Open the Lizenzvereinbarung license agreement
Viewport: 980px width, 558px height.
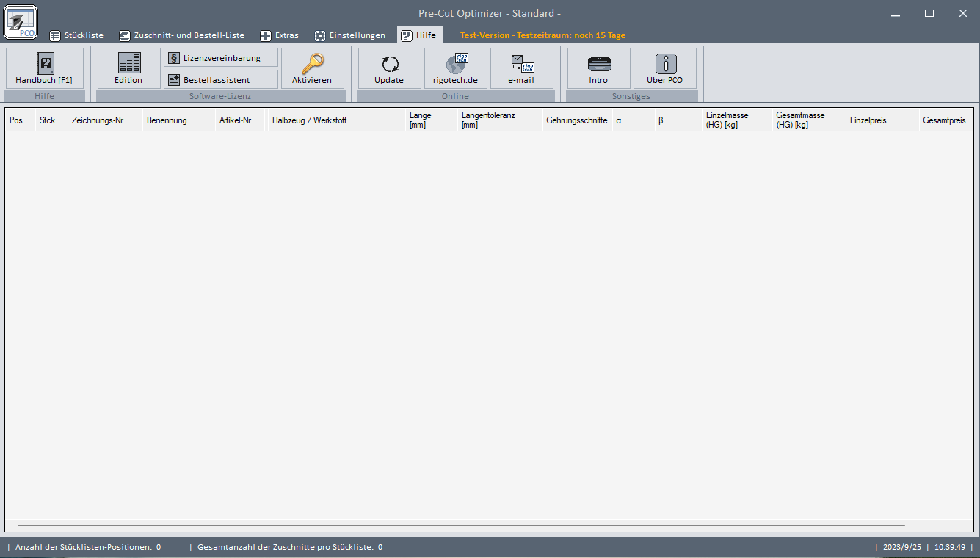(x=221, y=58)
